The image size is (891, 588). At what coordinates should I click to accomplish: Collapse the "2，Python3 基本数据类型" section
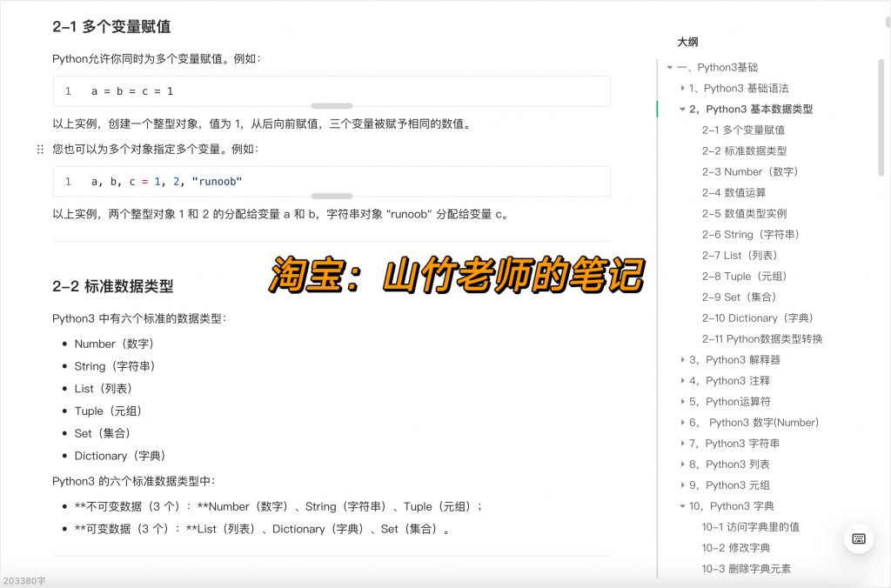pyautogui.click(x=682, y=109)
